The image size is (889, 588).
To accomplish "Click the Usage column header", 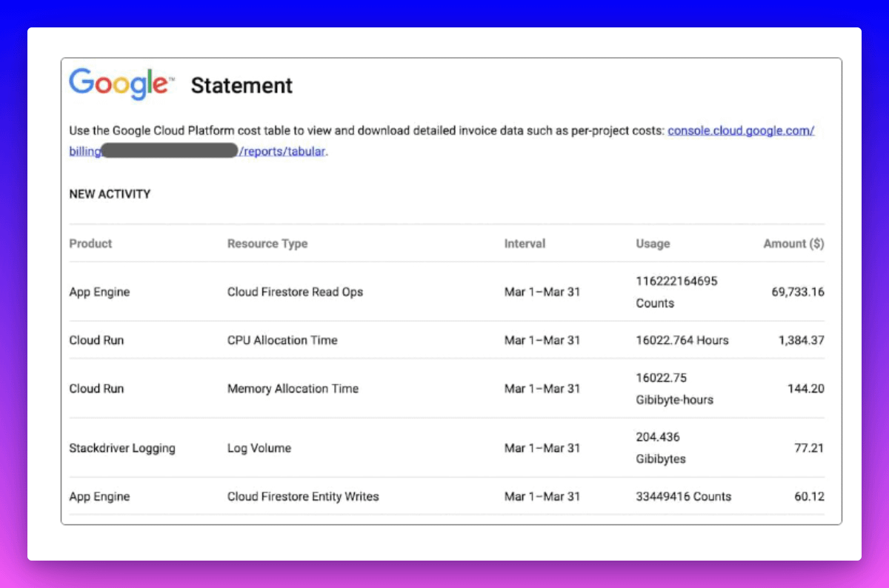I will coord(653,244).
